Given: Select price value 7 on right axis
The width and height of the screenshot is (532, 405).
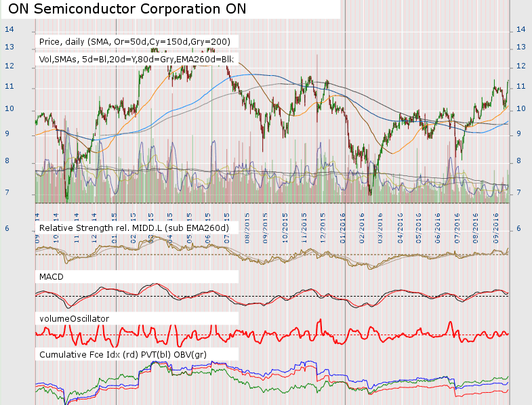Looking at the screenshot, I should pyautogui.click(x=518, y=192).
